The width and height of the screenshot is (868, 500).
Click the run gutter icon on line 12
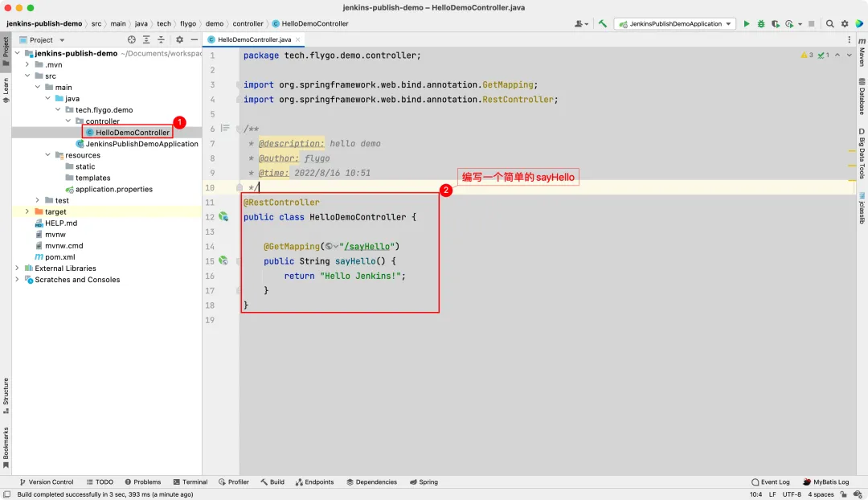(223, 216)
